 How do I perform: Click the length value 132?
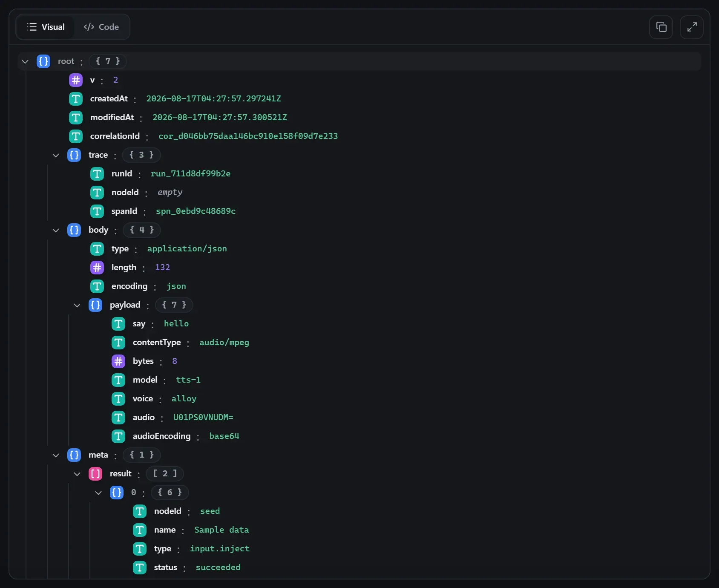[x=162, y=268]
